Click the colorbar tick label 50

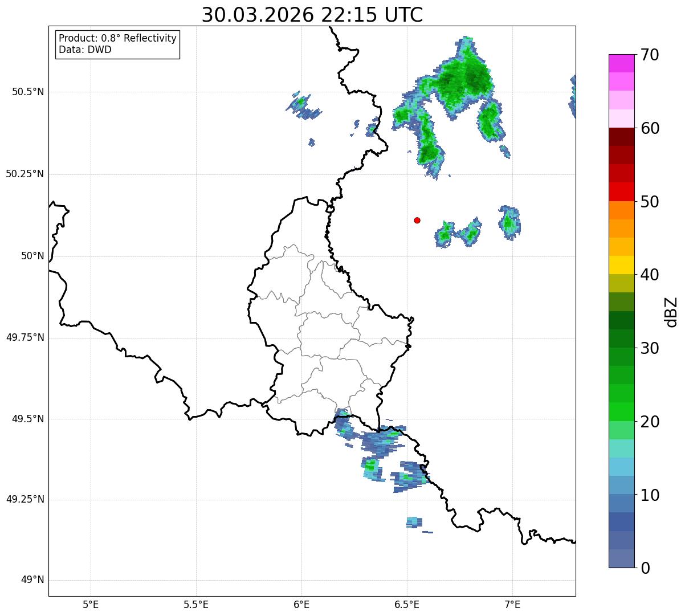[650, 202]
